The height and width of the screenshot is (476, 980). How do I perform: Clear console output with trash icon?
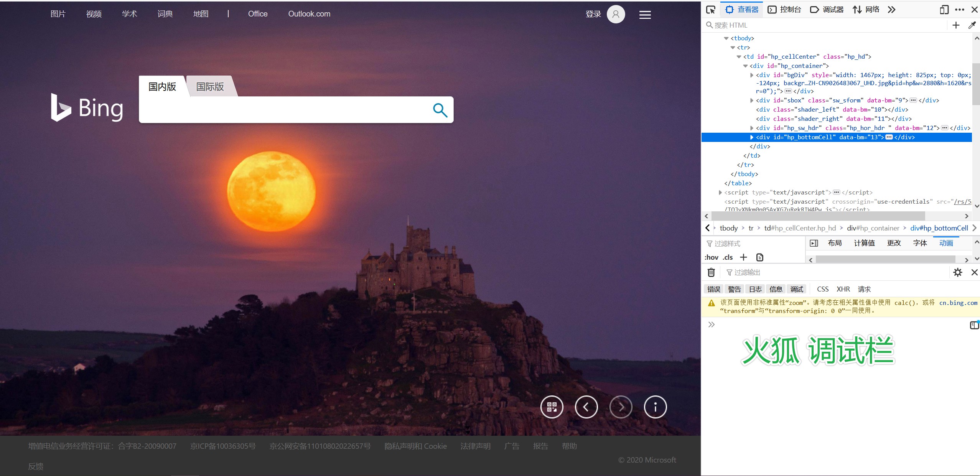(711, 272)
